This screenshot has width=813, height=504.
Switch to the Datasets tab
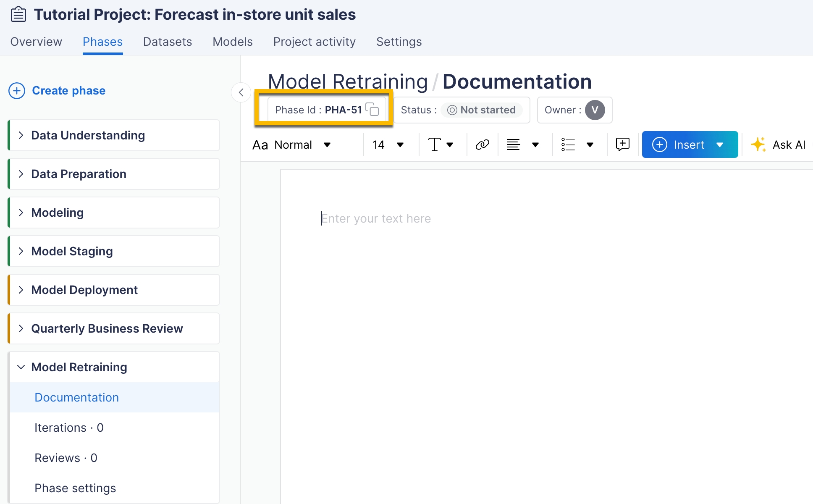coord(167,42)
